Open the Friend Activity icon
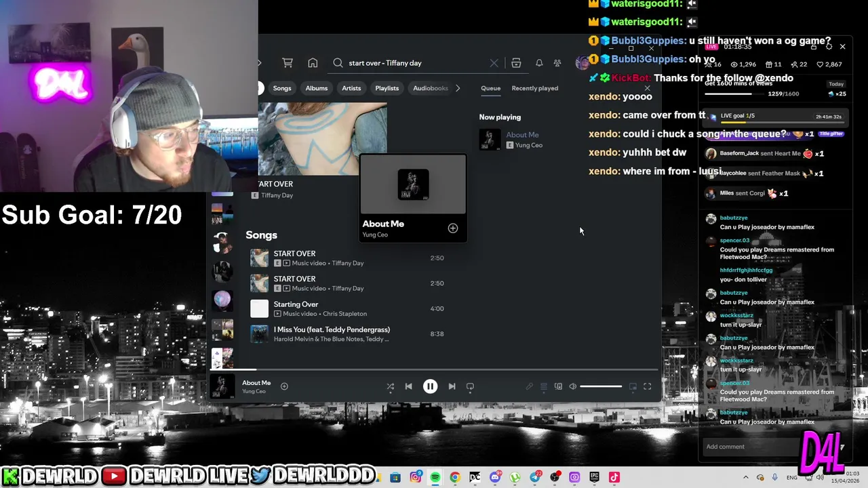This screenshot has width=868, height=488. click(x=557, y=63)
